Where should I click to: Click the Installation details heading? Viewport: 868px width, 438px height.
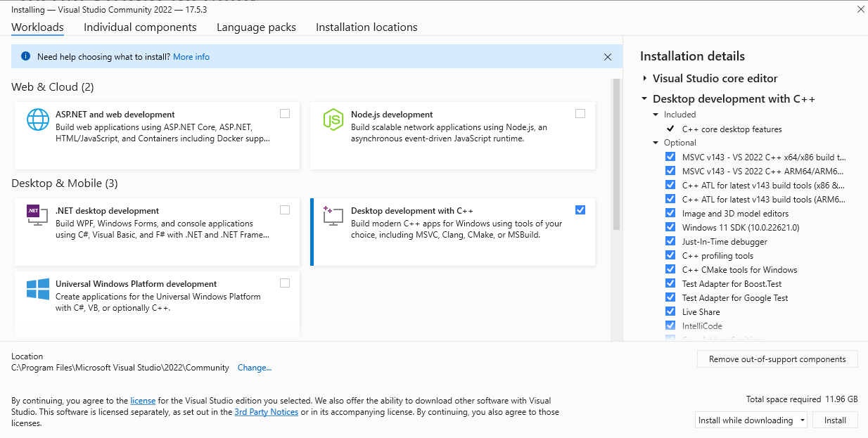pyautogui.click(x=692, y=56)
